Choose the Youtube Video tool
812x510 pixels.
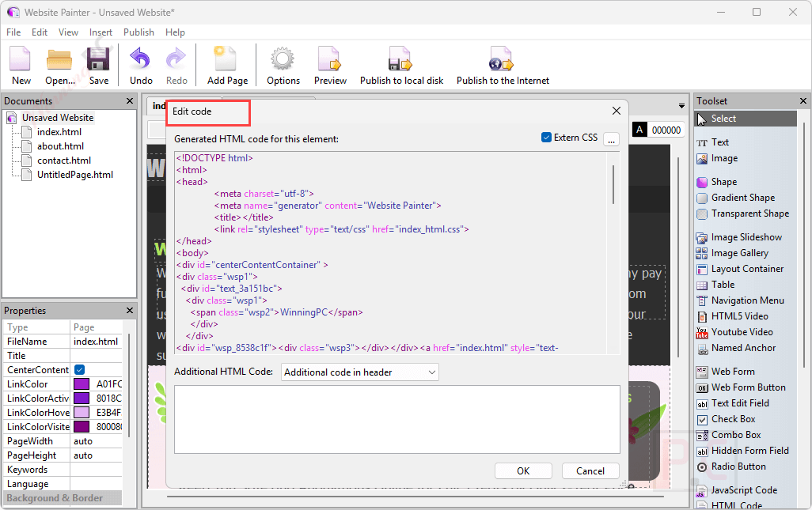[735, 332]
